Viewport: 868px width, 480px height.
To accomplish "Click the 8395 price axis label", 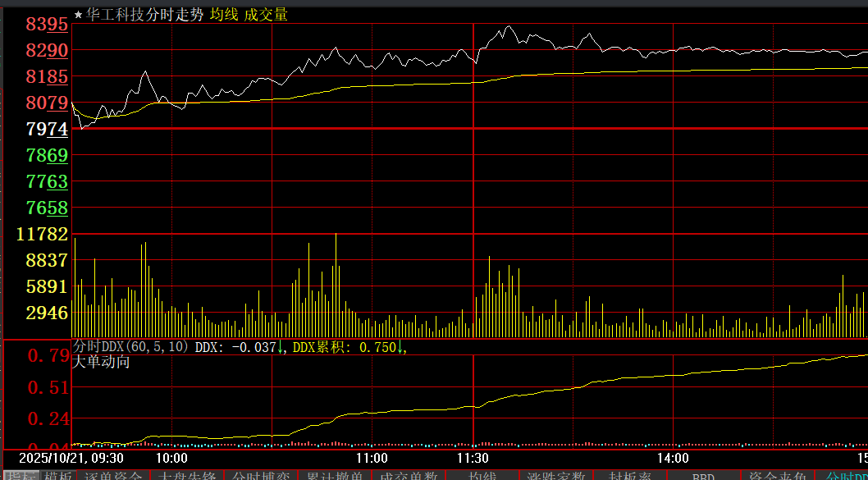I will 47,25.
